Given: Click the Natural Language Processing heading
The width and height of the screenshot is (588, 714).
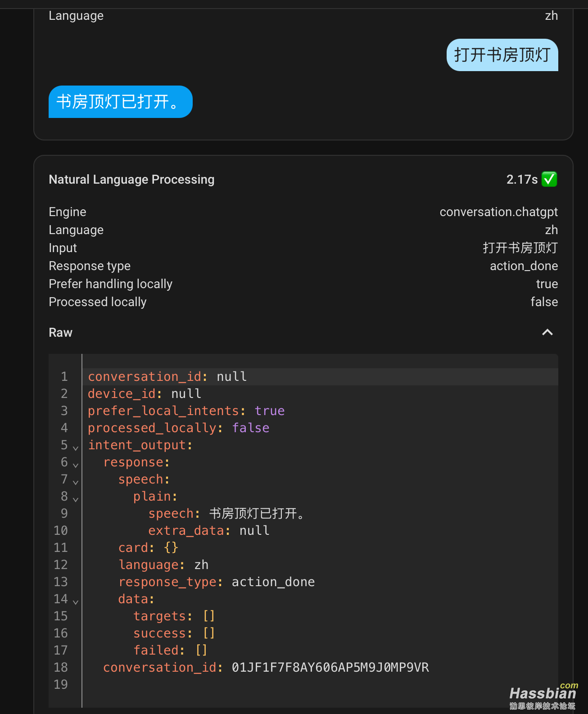Looking at the screenshot, I should tap(131, 179).
